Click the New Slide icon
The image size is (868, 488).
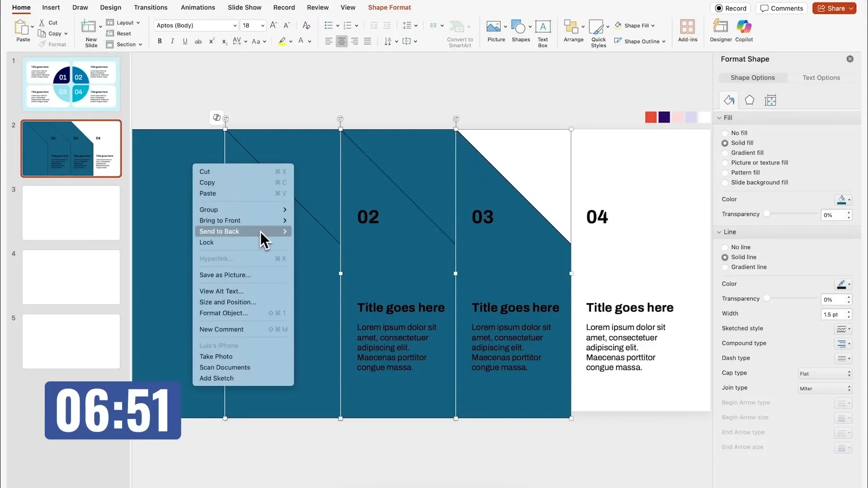pyautogui.click(x=88, y=27)
